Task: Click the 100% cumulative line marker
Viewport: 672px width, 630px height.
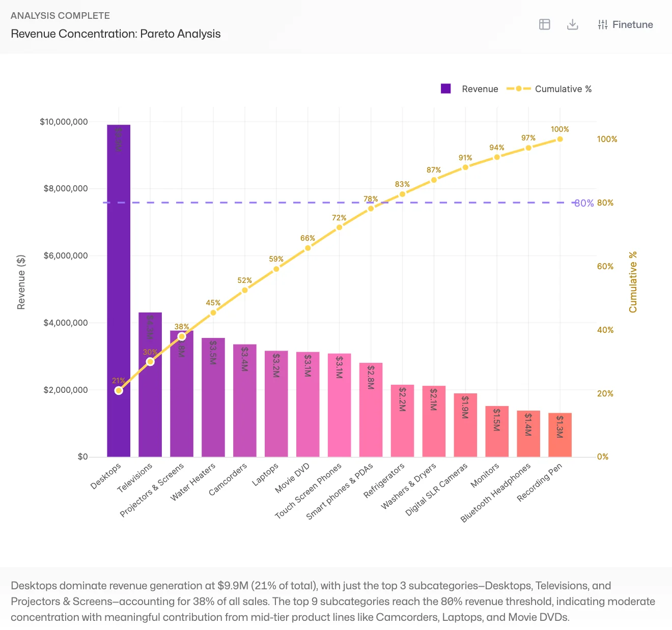Action: pos(560,139)
